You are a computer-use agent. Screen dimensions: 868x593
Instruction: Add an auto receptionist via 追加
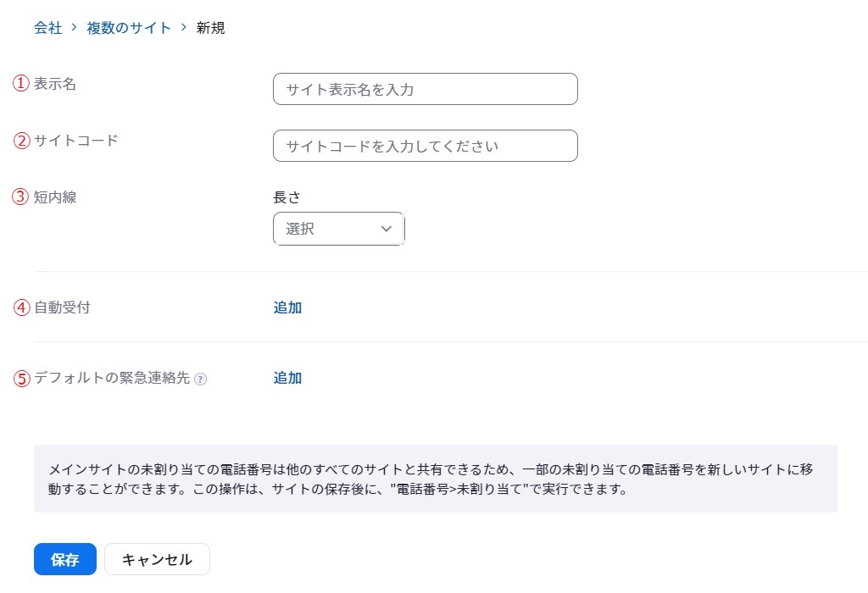click(287, 308)
